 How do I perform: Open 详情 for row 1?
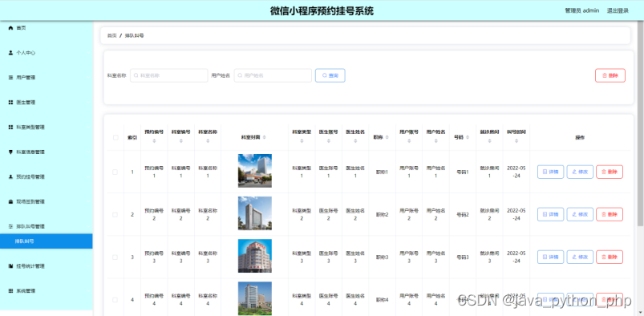[550, 172]
